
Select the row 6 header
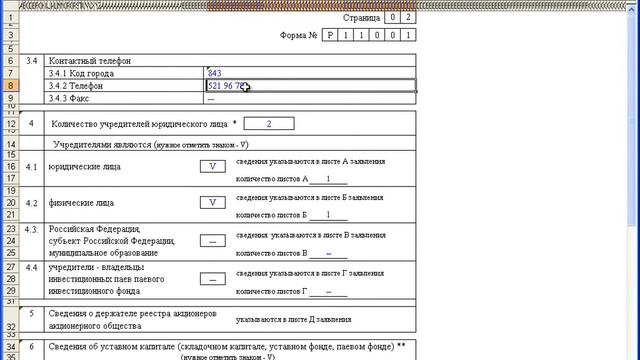(10, 61)
